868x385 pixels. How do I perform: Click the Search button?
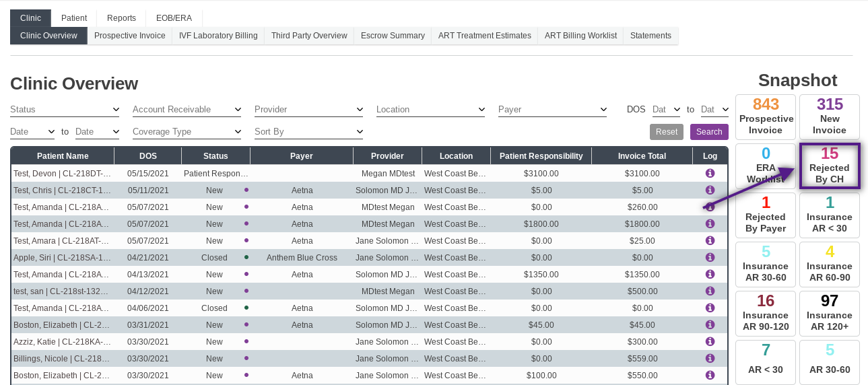(709, 132)
